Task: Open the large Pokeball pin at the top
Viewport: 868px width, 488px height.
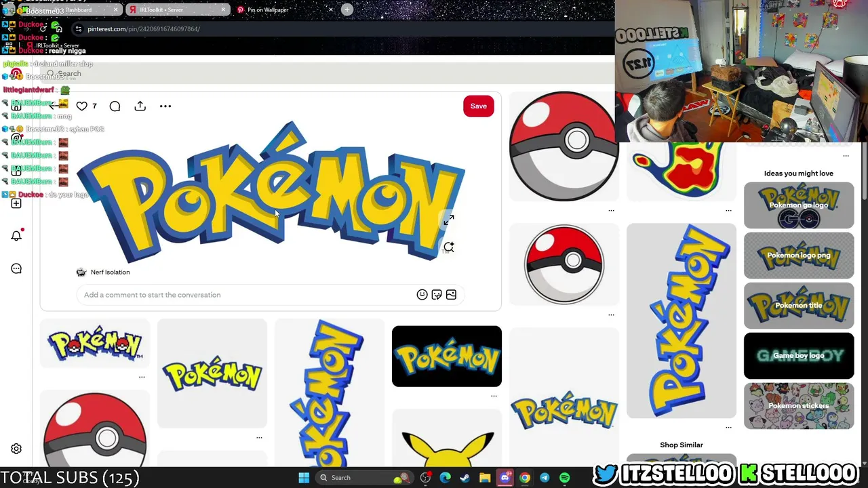Action: pyautogui.click(x=564, y=146)
